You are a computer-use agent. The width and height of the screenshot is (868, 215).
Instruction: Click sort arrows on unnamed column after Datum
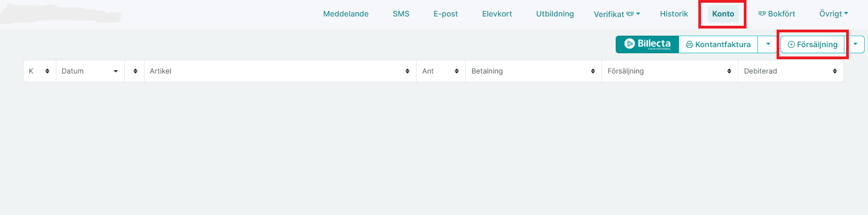pyautogui.click(x=135, y=71)
